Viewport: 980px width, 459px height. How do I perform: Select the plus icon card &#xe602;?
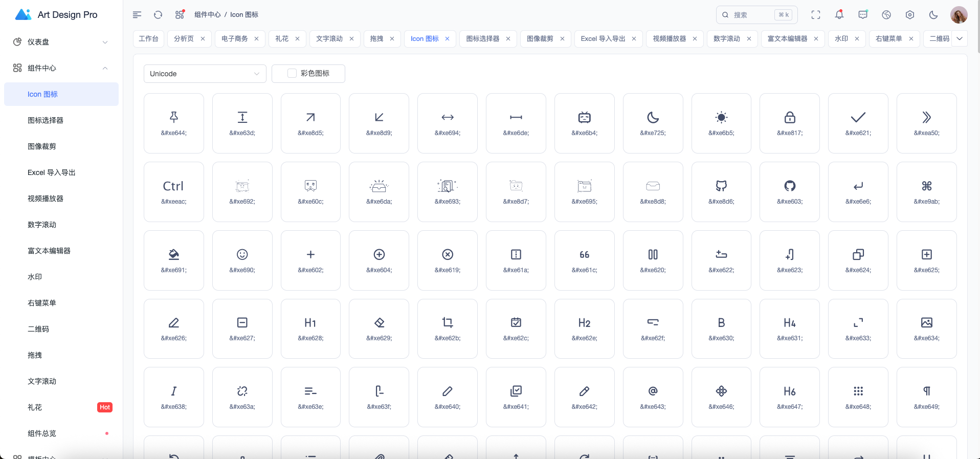coord(310,260)
